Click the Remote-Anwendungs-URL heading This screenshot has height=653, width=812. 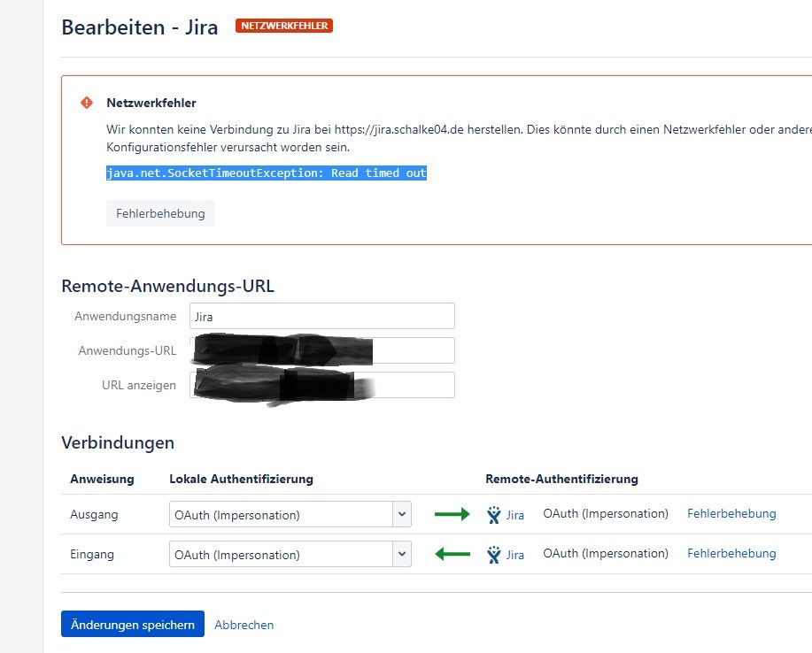click(x=167, y=286)
